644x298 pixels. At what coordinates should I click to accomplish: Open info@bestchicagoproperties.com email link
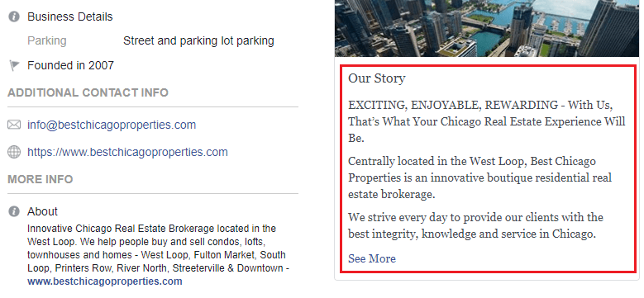112,125
